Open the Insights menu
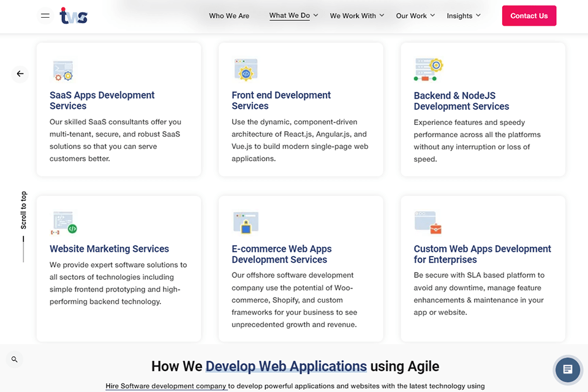The width and height of the screenshot is (588, 392). point(459,16)
